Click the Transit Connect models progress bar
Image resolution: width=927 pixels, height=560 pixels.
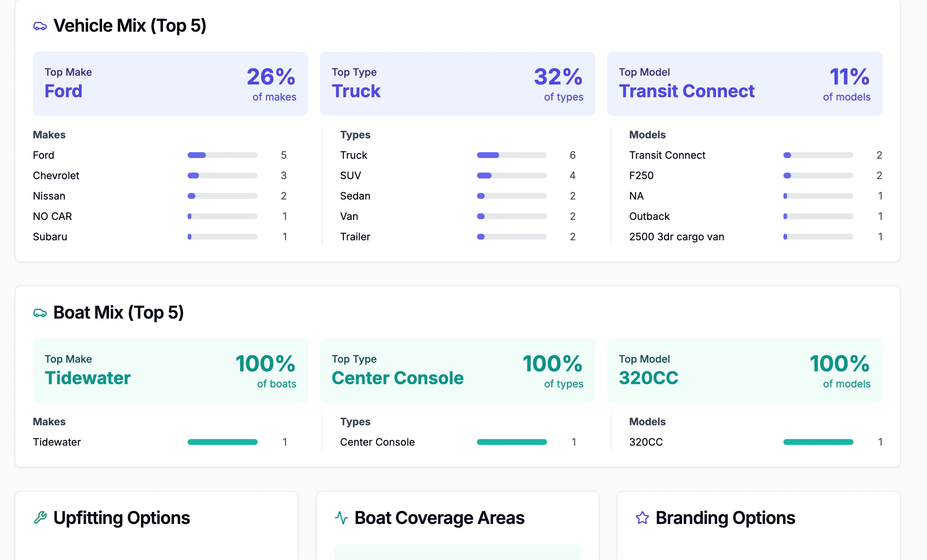(x=818, y=155)
